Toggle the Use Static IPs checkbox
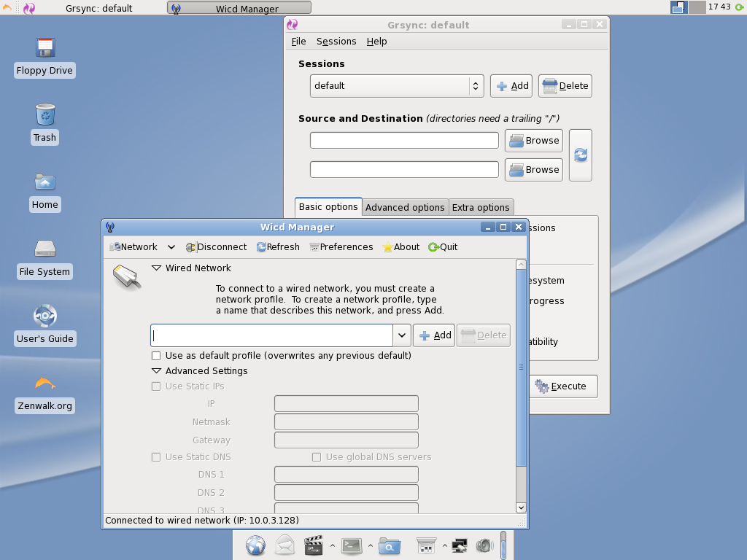This screenshot has height=560, width=747. 156,386
